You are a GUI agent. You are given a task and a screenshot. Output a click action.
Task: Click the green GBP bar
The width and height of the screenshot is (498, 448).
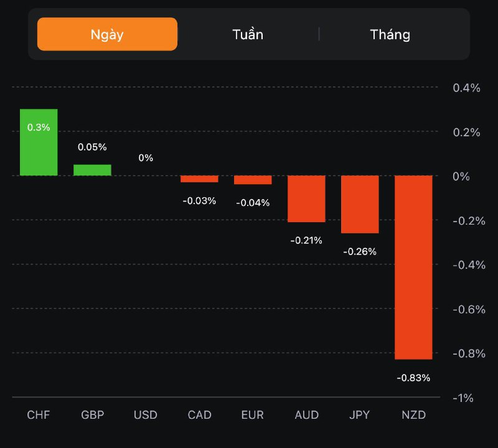(92, 170)
